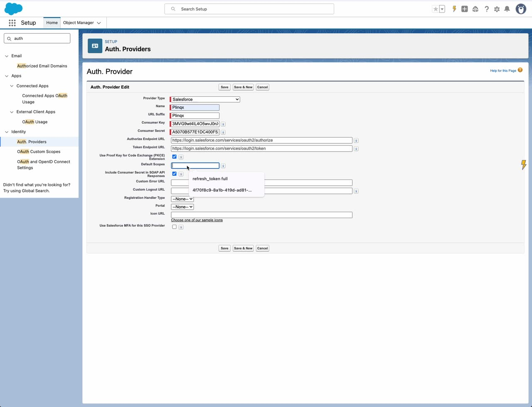Click the floating lightning bolt on right edge
The width and height of the screenshot is (532, 407).
pyautogui.click(x=524, y=164)
